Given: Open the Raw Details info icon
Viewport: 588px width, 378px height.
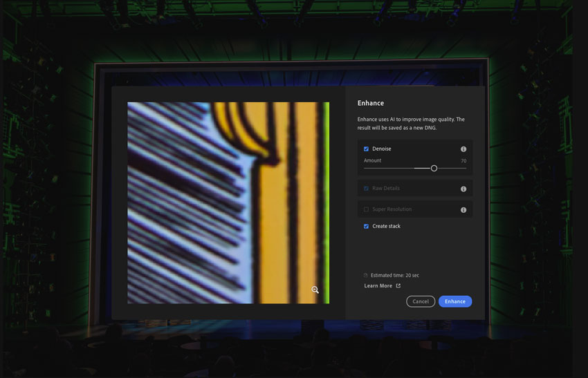Looking at the screenshot, I should tap(463, 189).
